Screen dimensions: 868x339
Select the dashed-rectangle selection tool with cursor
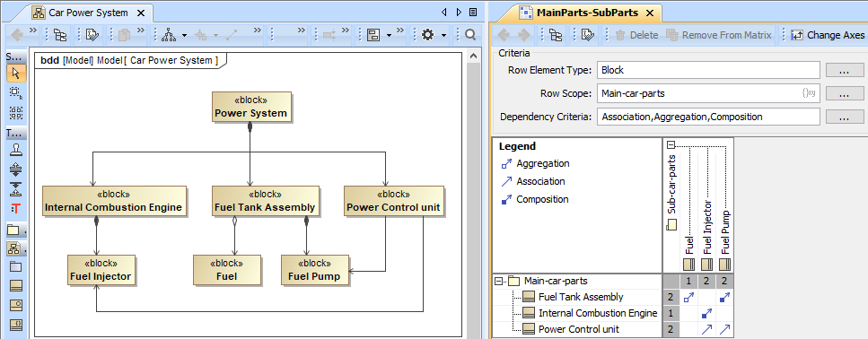point(16,93)
